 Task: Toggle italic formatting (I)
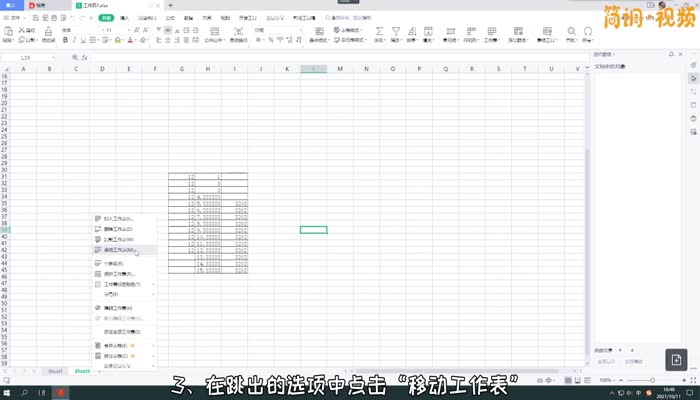click(x=74, y=40)
